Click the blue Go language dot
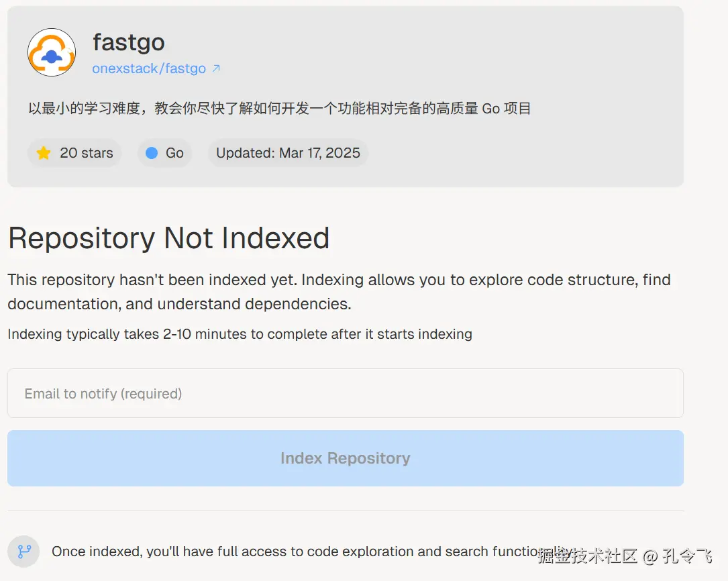 [152, 153]
